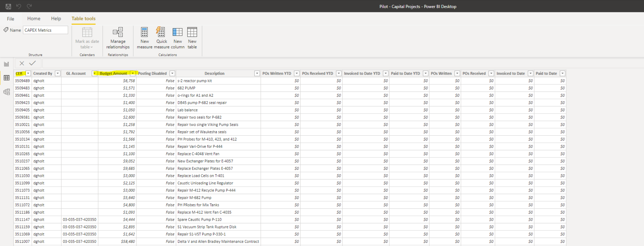Click the tag icon beside Name

(6, 30)
